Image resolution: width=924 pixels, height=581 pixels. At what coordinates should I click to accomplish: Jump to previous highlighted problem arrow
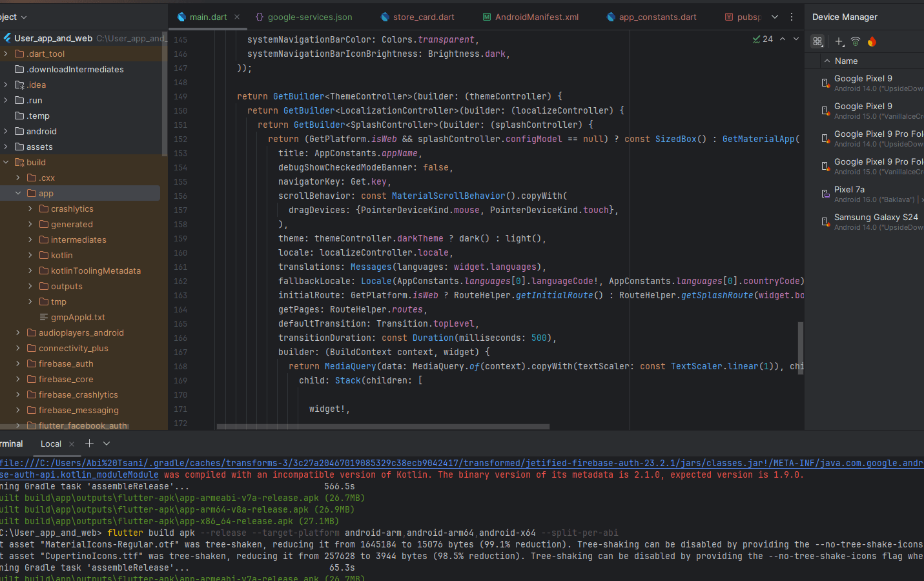pyautogui.click(x=783, y=39)
